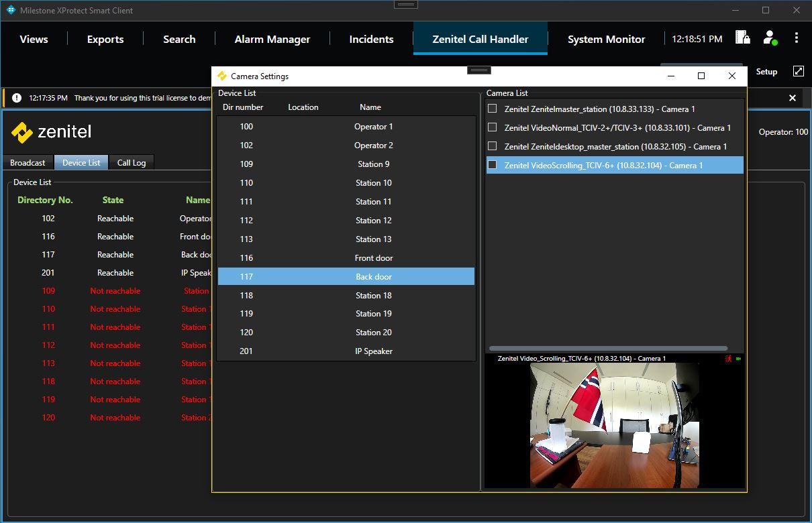
Task: Select the Station 10 device row
Action: pyautogui.click(x=346, y=182)
